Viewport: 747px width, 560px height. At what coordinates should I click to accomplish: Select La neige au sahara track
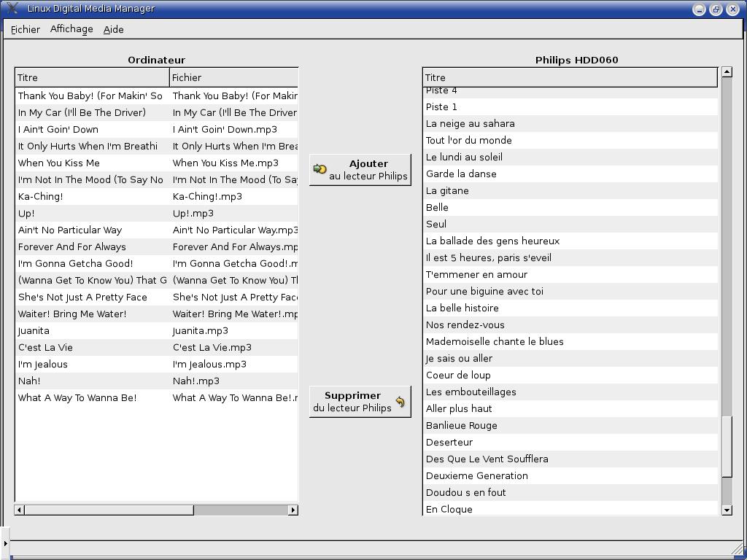click(471, 123)
